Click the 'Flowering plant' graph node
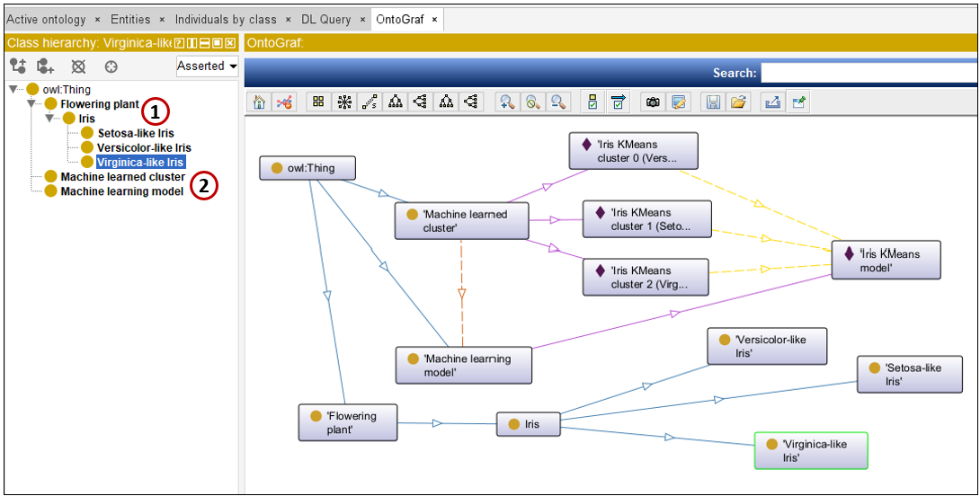 tap(348, 423)
